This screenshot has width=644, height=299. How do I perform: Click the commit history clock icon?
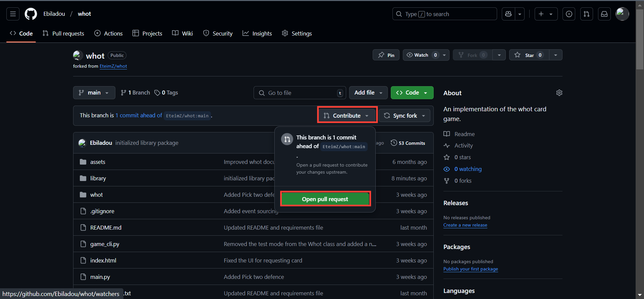tap(394, 143)
